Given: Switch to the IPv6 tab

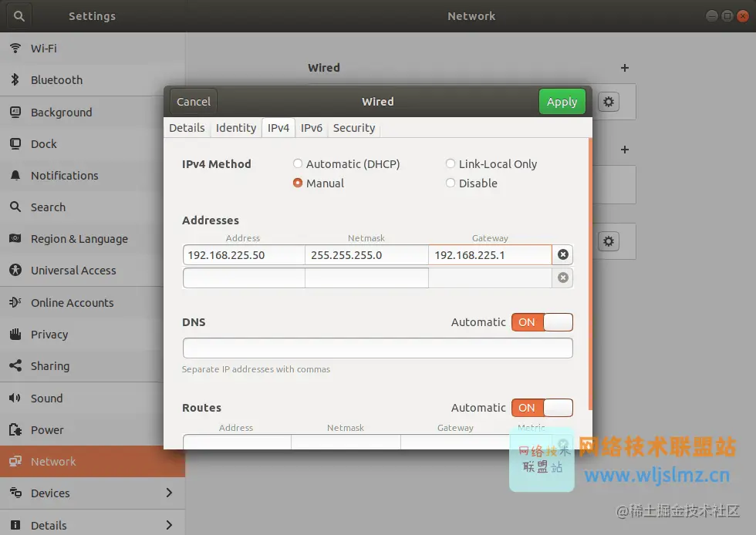Looking at the screenshot, I should coord(312,128).
